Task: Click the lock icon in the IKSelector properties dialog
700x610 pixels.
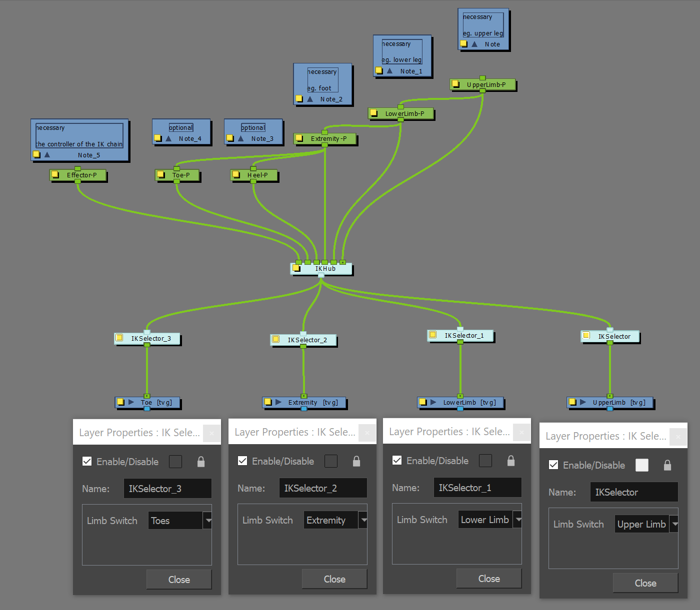Action: [667, 465]
